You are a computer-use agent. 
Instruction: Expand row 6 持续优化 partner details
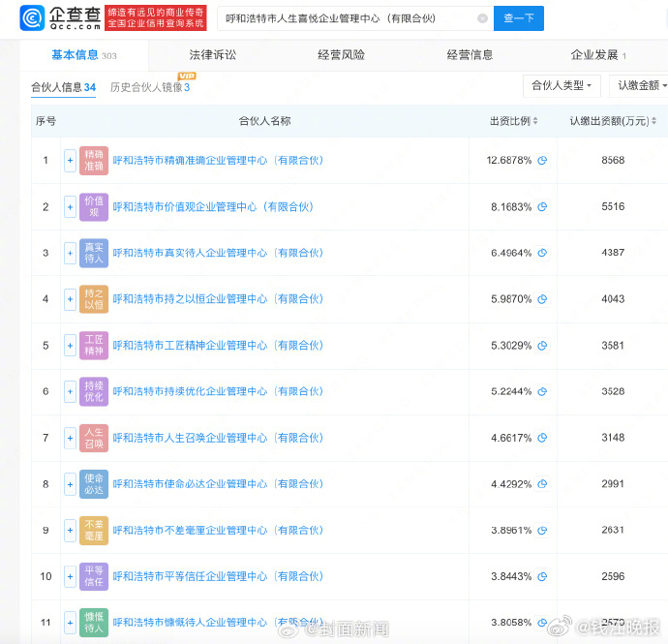70,391
